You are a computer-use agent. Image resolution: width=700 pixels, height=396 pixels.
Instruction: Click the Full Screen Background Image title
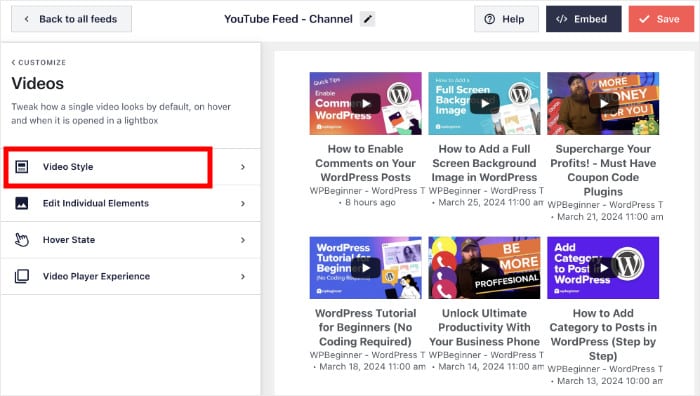coord(484,163)
